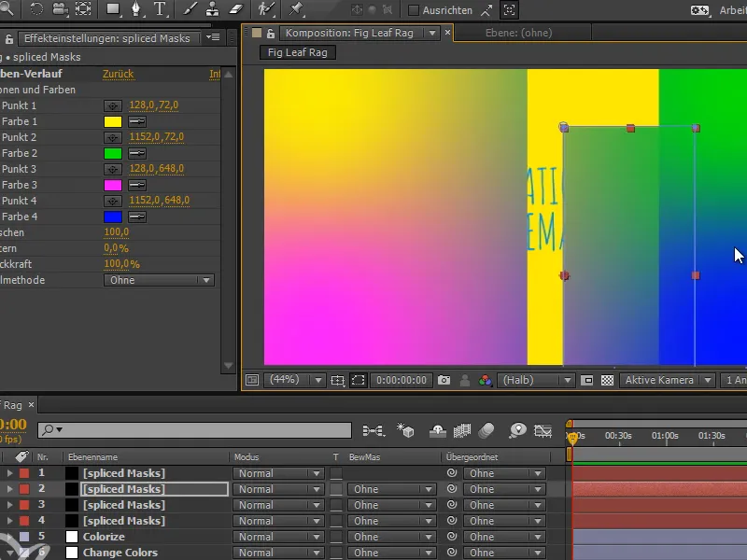Open the Aktive Kamera view dropdown
The width and height of the screenshot is (747, 560).
(668, 380)
